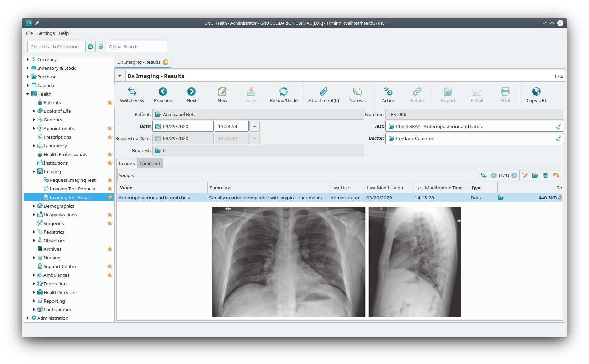Expand the Laboratory tree section

click(33, 145)
